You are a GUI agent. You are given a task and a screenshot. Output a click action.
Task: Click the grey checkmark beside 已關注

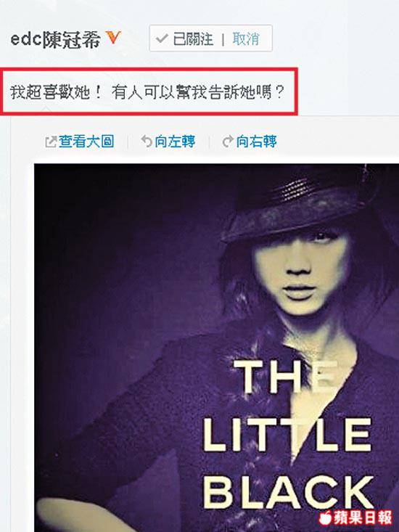(x=162, y=38)
